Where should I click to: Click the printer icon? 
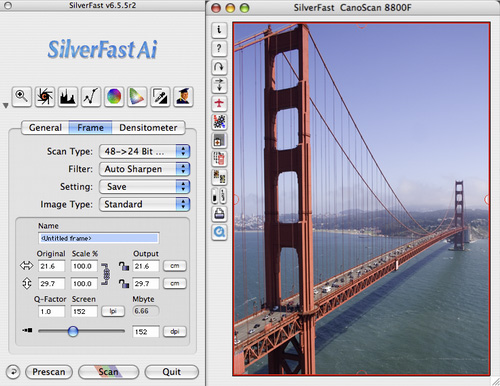tap(219, 214)
